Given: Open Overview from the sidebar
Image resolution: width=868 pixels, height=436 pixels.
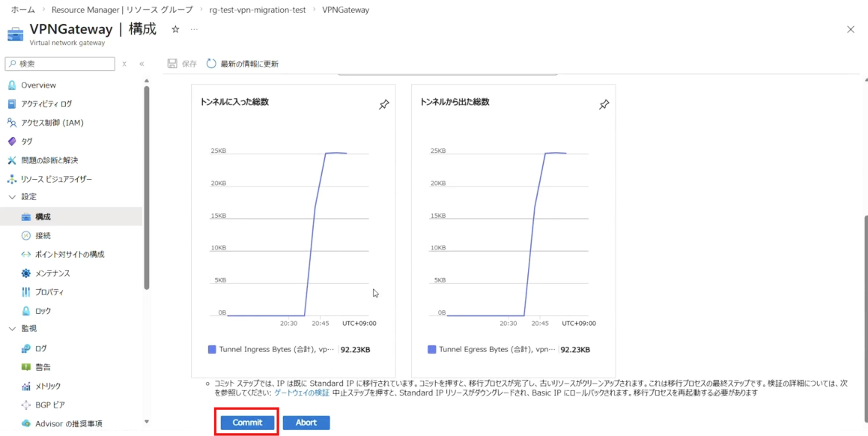Looking at the screenshot, I should click(38, 85).
